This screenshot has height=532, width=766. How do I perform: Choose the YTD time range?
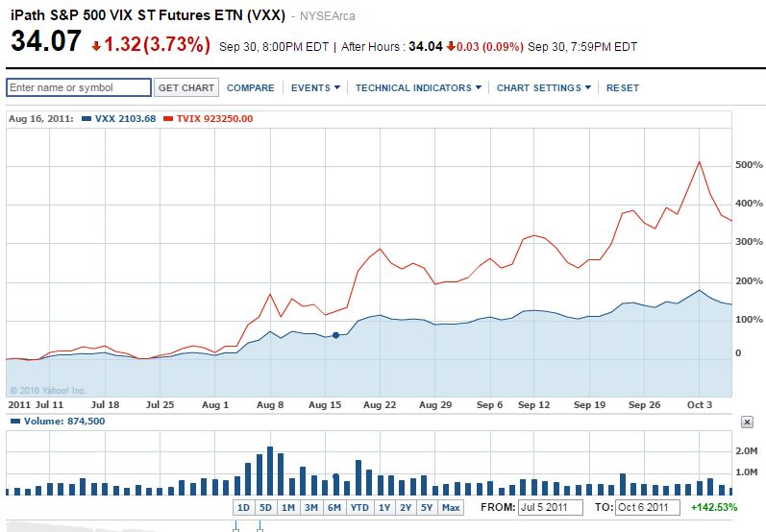(359, 508)
